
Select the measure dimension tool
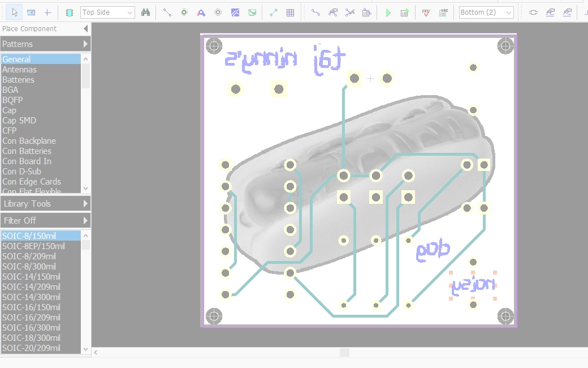(273, 11)
